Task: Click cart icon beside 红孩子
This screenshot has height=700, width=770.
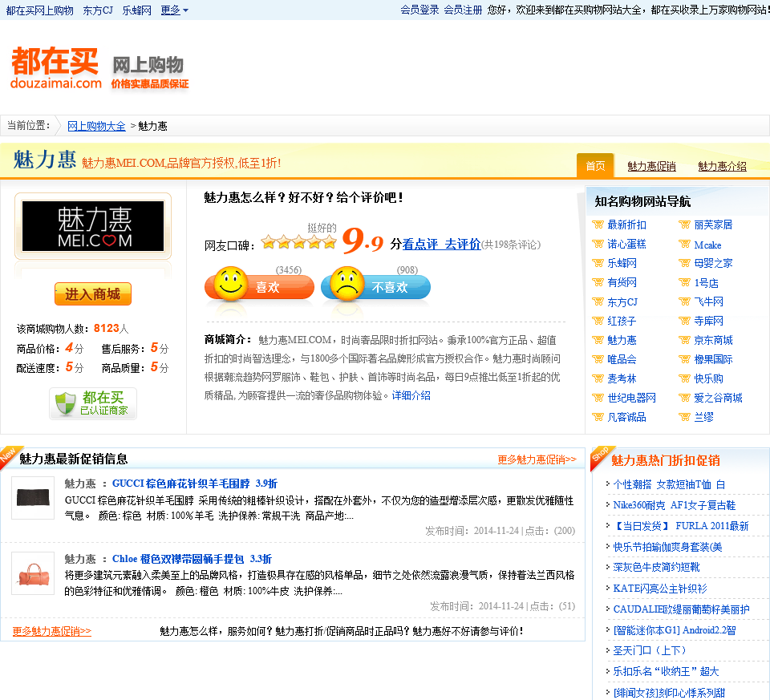Action: (598, 321)
